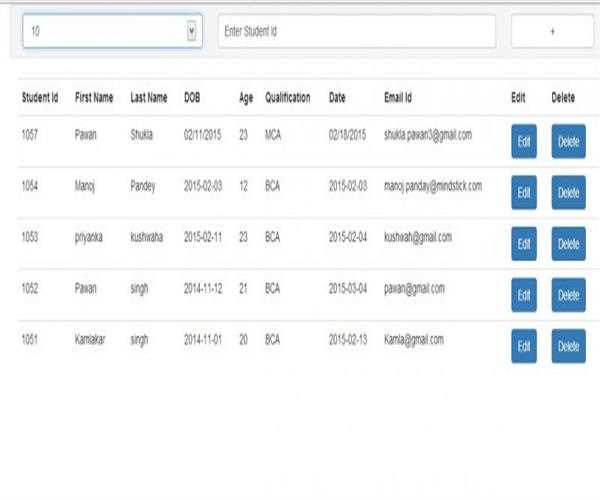Screen dimensions: 600x500
Task: Delete student 1054 Manoj Pandey
Action: (568, 192)
